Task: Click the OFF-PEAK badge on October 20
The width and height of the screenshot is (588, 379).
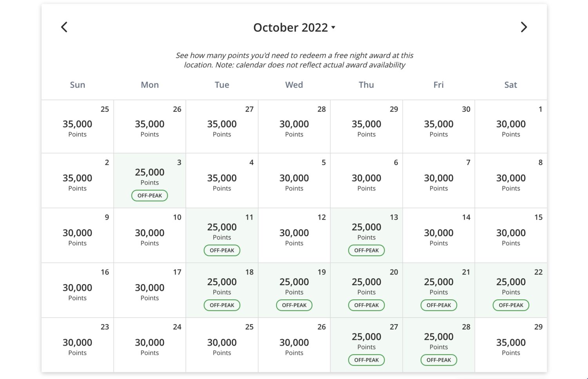Action: coord(367,305)
